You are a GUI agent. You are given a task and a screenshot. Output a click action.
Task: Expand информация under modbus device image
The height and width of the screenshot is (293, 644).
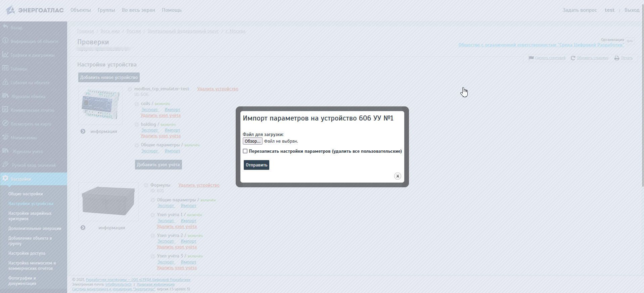point(83,131)
